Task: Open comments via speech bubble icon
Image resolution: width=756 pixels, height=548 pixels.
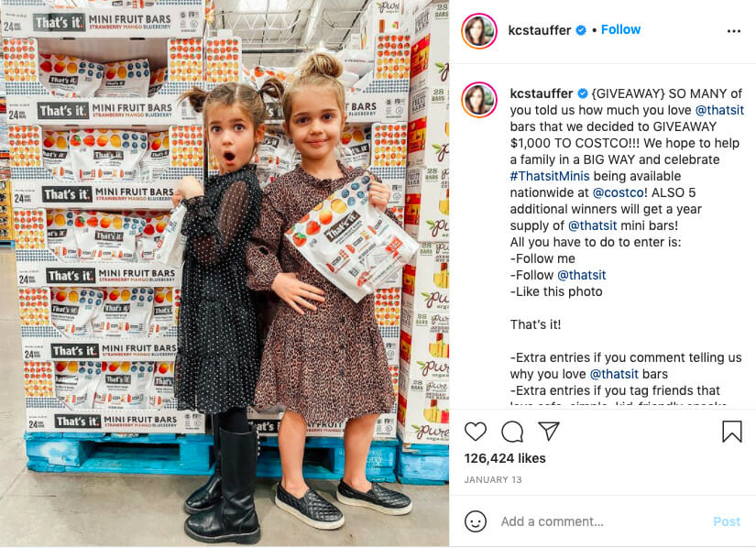Action: point(512,432)
